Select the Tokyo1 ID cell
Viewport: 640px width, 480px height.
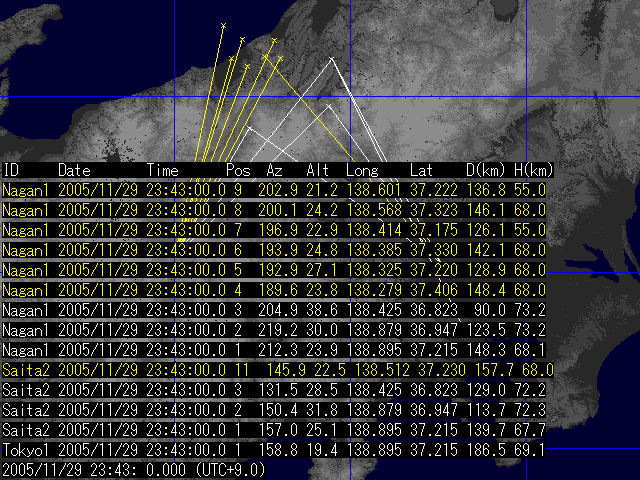click(26, 450)
